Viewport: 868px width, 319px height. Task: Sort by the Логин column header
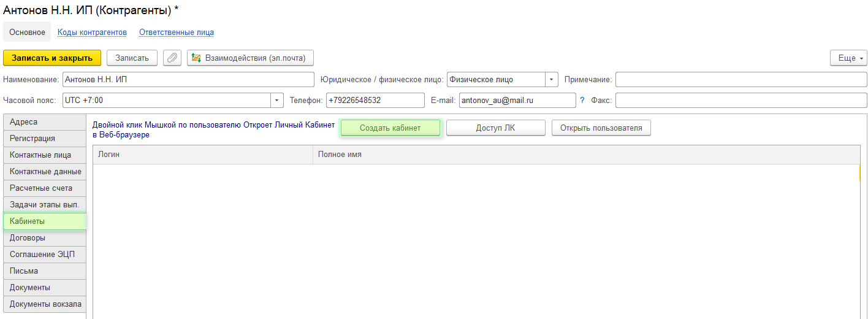click(x=202, y=155)
